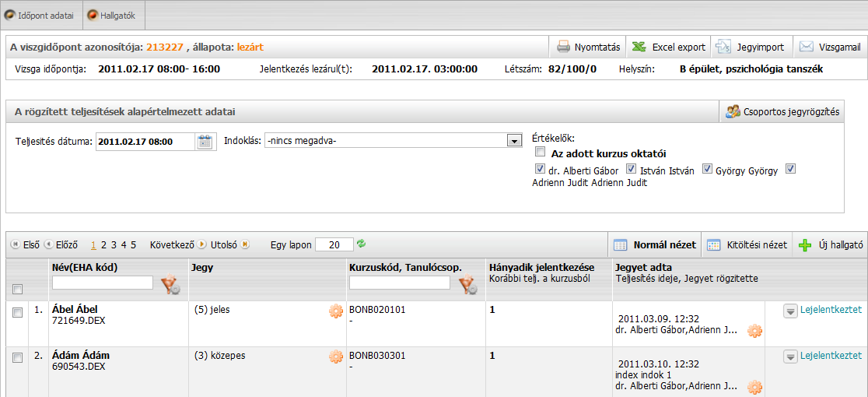Refresh the list with green arrows icon
Screen dimensions: 868x397
(x=362, y=244)
